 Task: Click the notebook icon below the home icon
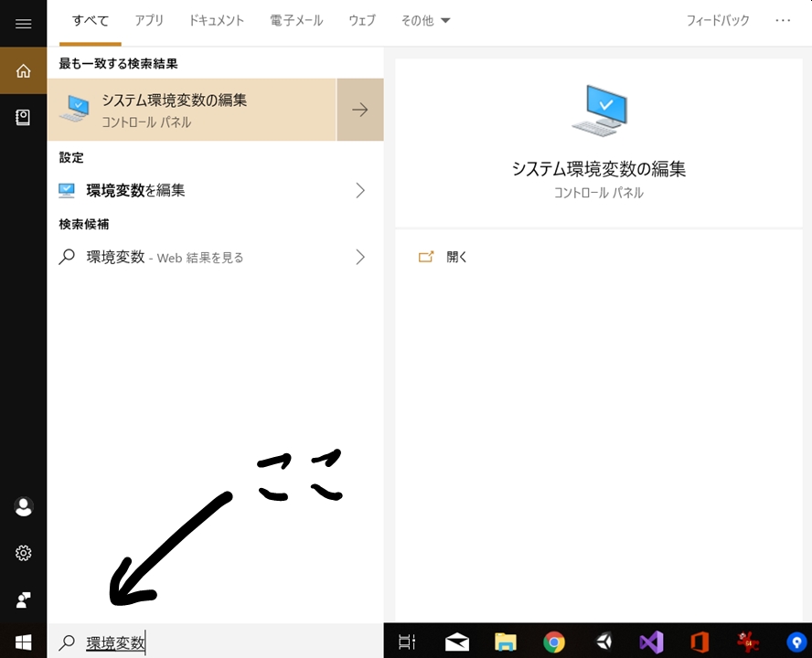tap(23, 117)
